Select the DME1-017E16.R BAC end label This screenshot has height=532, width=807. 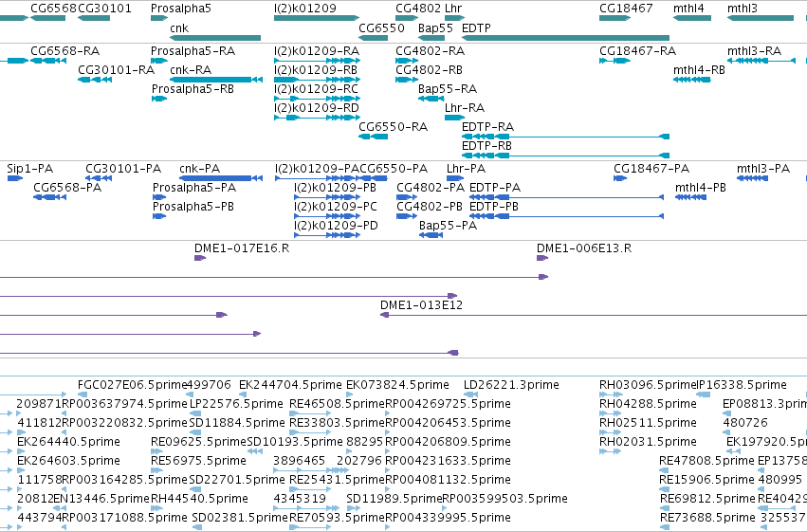242,248
